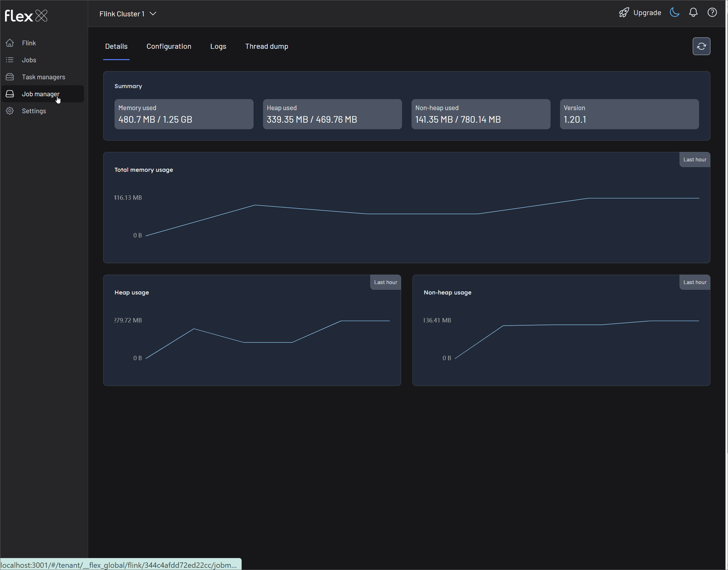Screen dimensions: 728x570
Task: Refresh job manager data with the refresh icon
Action: point(701,46)
